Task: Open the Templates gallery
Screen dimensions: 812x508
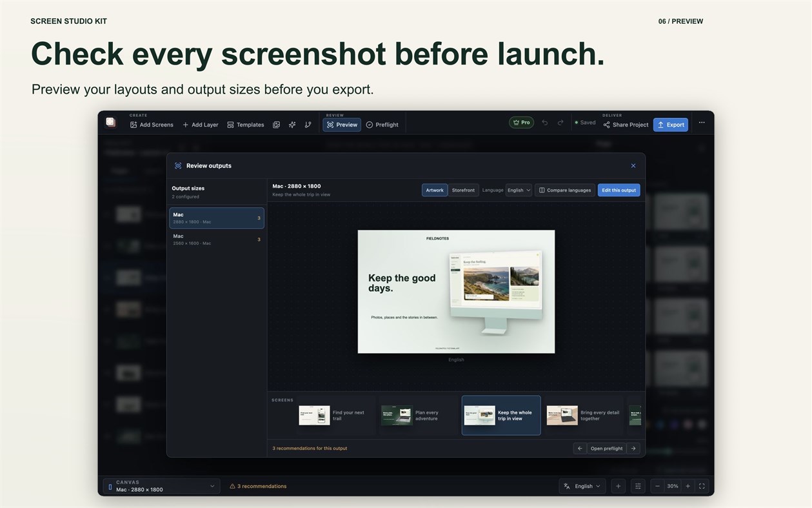Action: click(246, 125)
